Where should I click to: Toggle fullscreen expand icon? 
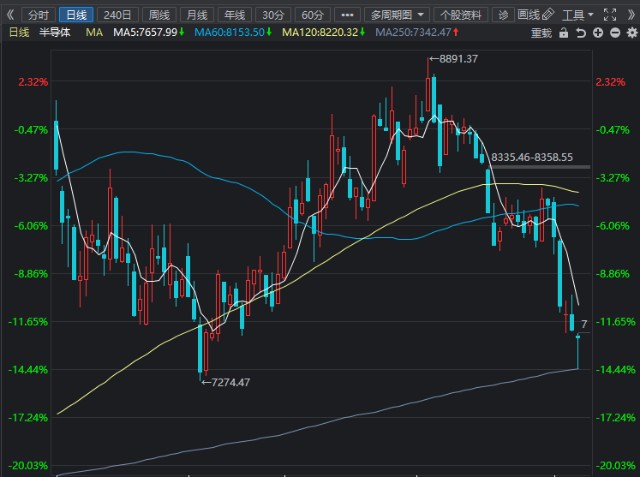coord(610,15)
